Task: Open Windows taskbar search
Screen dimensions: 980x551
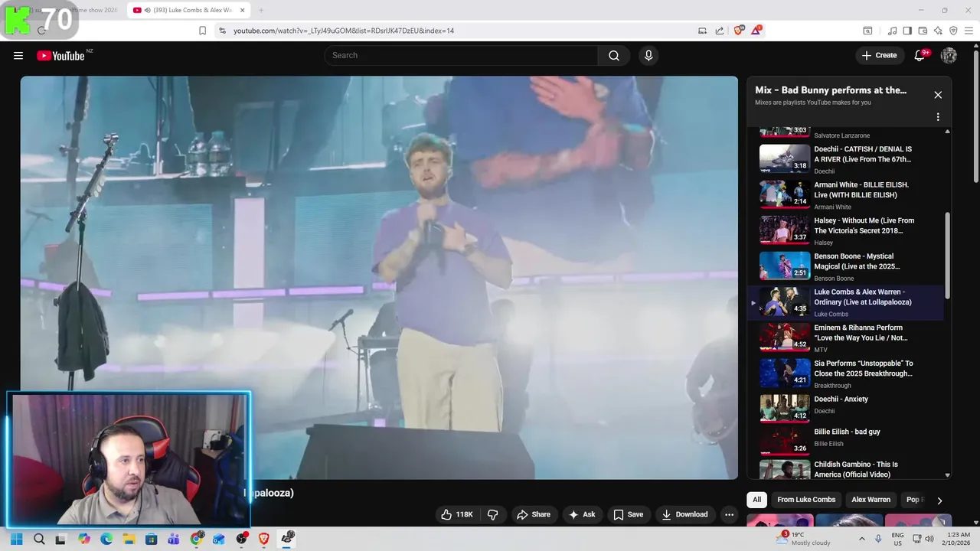Action: (x=39, y=539)
